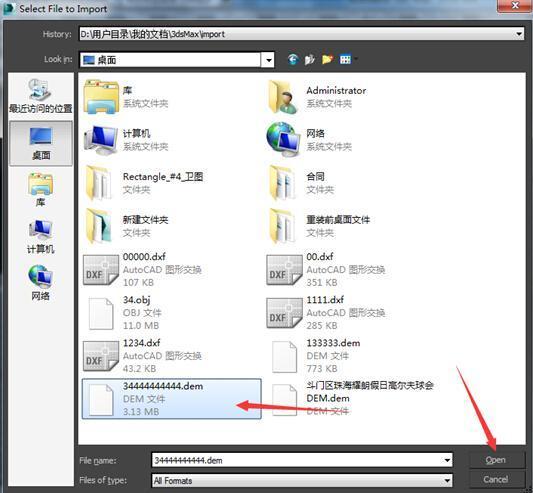Select 最近访问的位置 in the places sidebar

pos(40,96)
